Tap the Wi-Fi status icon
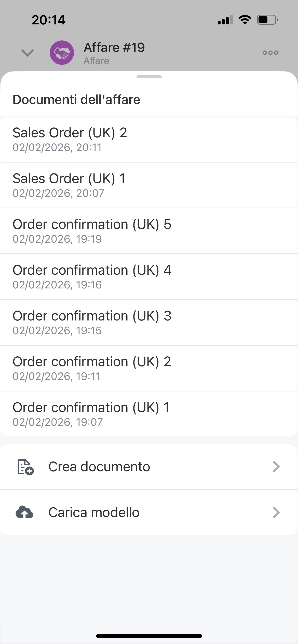 tap(245, 20)
